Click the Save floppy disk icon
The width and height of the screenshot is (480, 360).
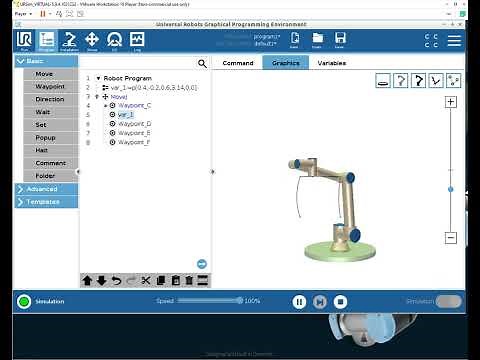tap(340, 40)
